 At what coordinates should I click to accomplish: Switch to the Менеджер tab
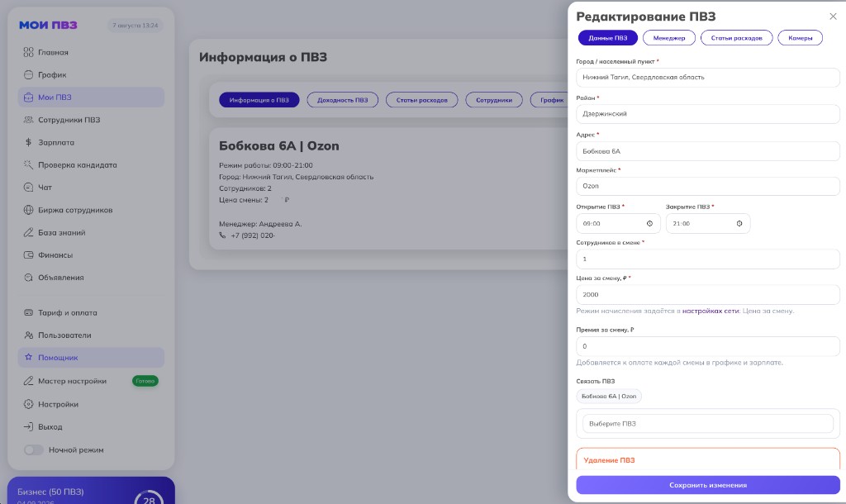point(669,38)
